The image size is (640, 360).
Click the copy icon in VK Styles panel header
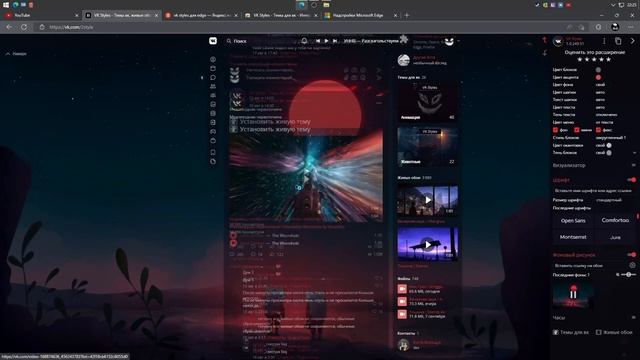coord(618,41)
